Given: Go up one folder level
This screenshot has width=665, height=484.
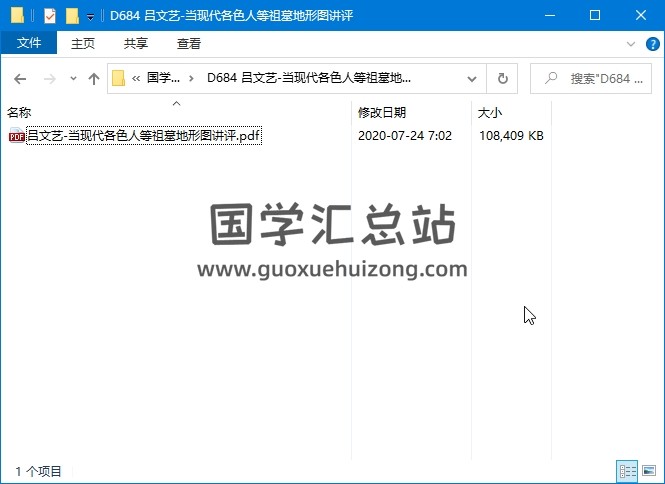Looking at the screenshot, I should (x=94, y=78).
